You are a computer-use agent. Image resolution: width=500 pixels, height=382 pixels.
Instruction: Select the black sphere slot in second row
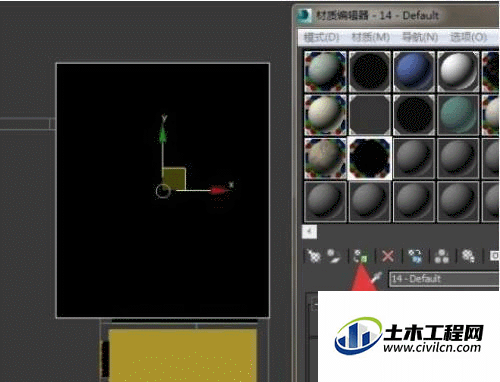coord(414,115)
